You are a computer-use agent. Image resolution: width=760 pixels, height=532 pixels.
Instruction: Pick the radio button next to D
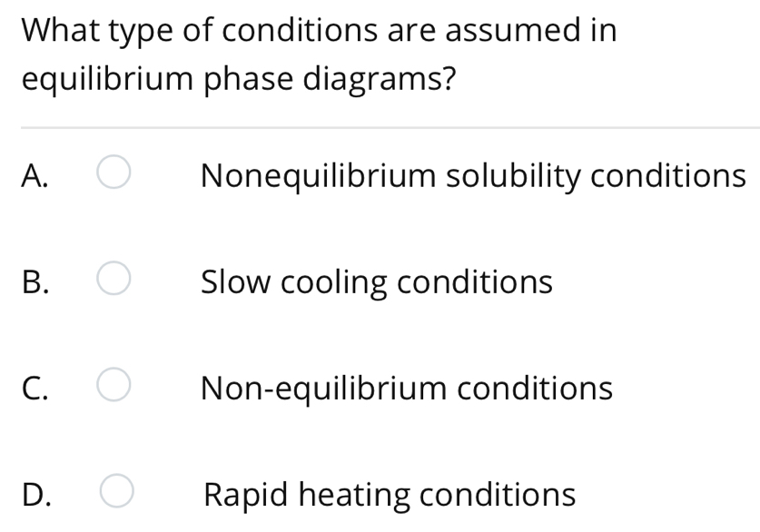117,491
